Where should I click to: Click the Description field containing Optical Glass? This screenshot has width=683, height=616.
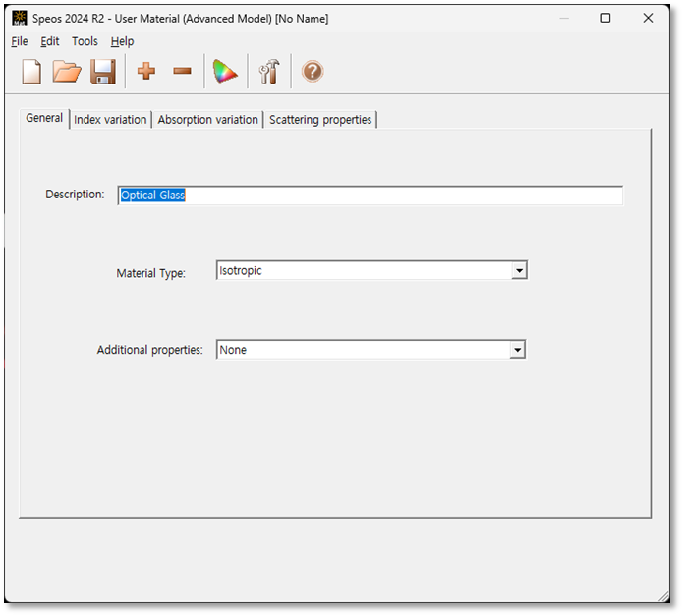point(370,196)
